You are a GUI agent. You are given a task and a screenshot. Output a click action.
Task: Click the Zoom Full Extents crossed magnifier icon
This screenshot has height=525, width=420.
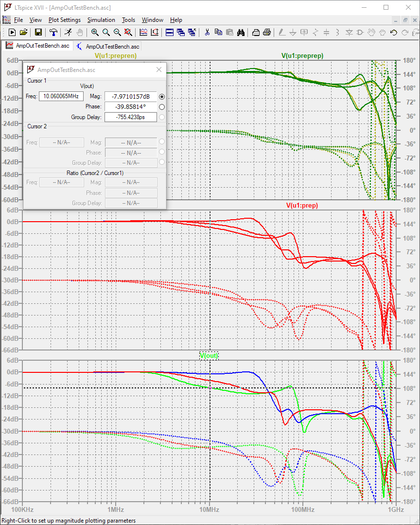(128, 33)
